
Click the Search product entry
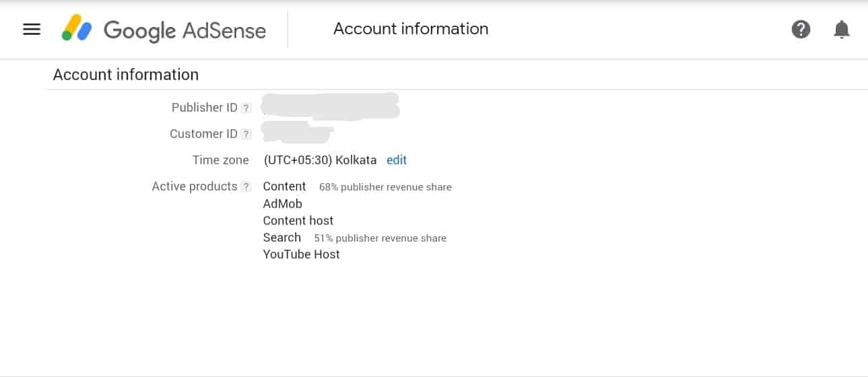[282, 238]
